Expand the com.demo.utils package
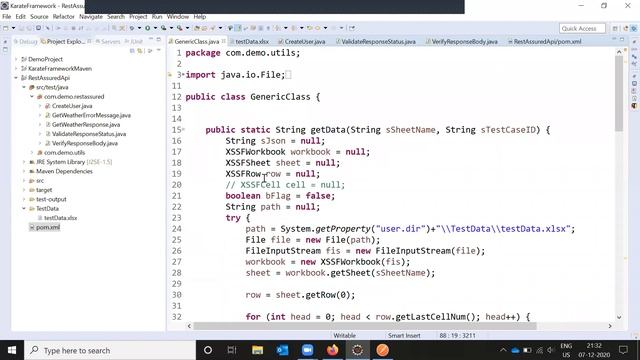This screenshot has width=640, height=360. 32,153
